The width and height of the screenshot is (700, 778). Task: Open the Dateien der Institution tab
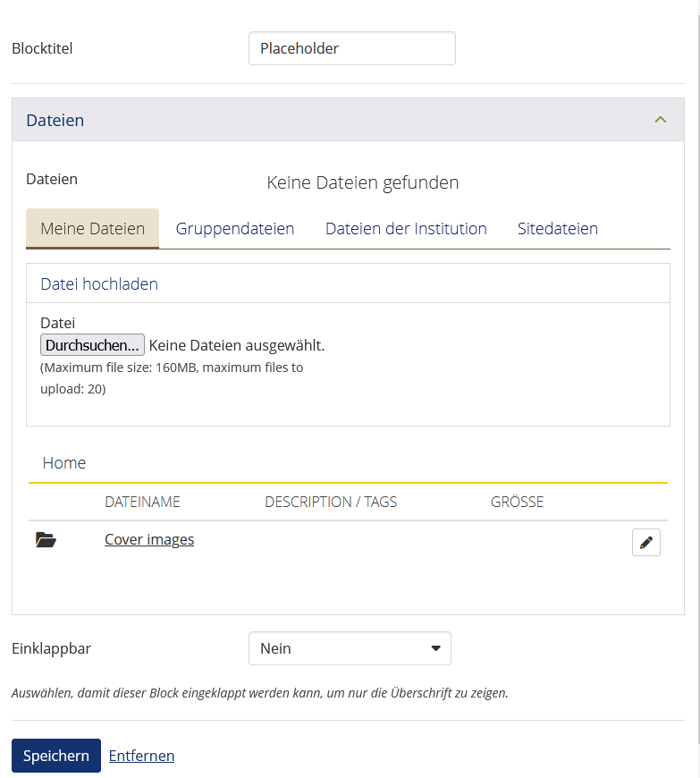[x=406, y=228]
